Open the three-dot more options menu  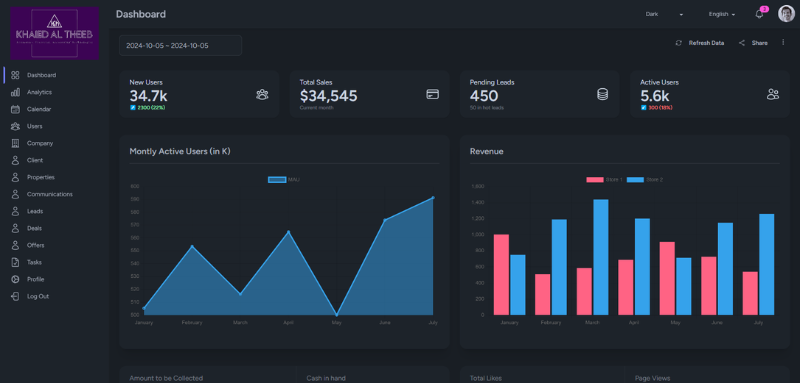click(x=783, y=43)
